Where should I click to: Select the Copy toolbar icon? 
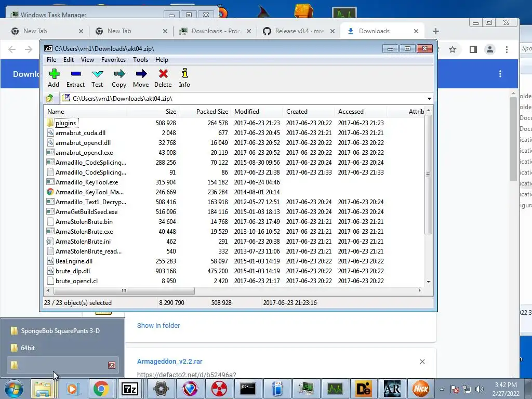click(x=119, y=78)
